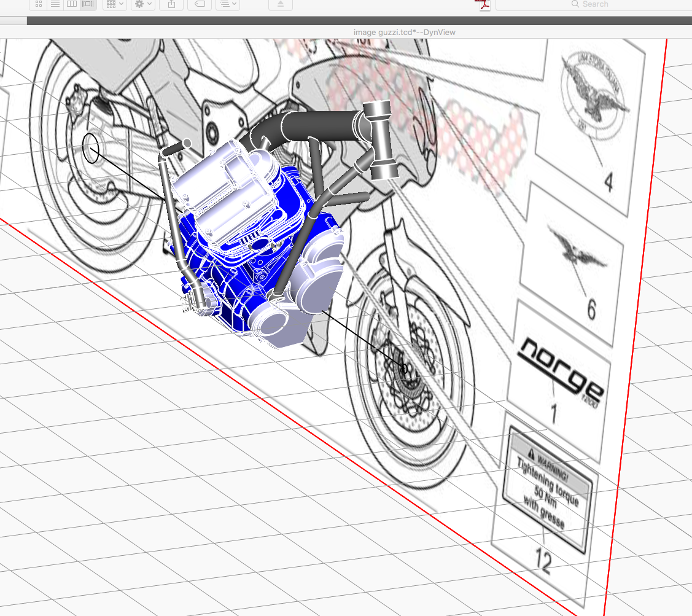Select the dark grey frame top tube

click(320, 127)
